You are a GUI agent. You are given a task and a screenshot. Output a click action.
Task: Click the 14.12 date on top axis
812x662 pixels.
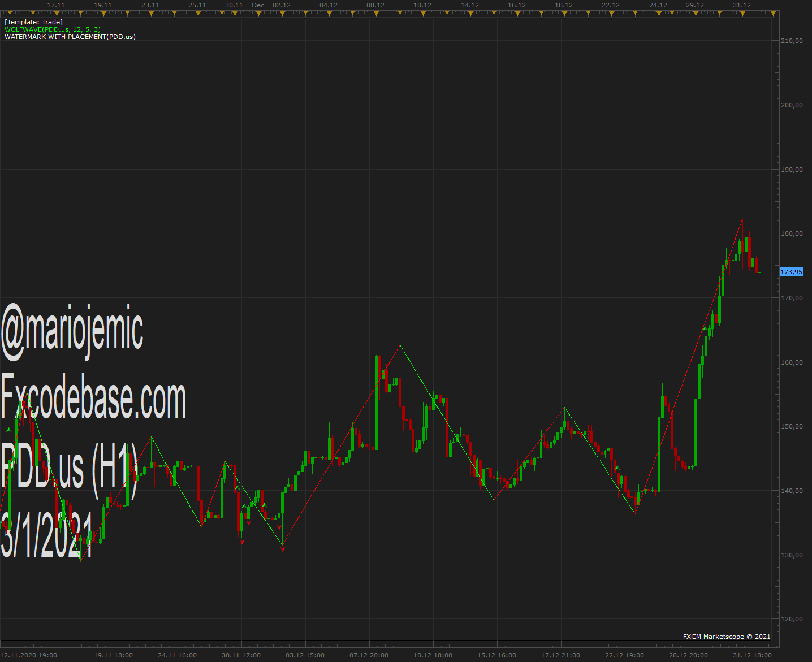click(470, 5)
